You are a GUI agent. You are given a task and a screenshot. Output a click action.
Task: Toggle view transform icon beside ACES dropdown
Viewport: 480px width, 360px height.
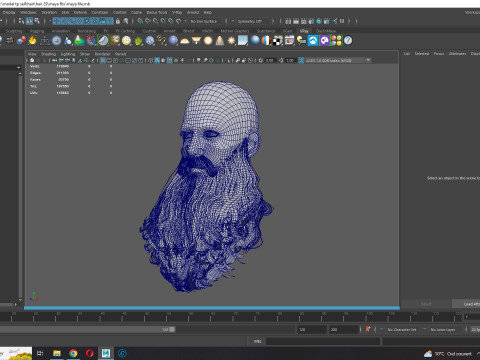tap(301, 60)
